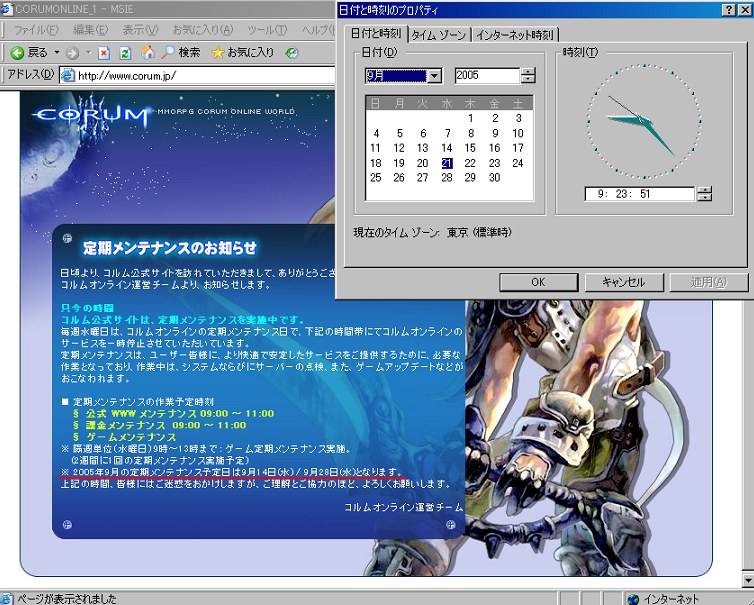The image size is (754, 605).
Task: Click the ゲームメンテナンス line
Action: click(125, 437)
